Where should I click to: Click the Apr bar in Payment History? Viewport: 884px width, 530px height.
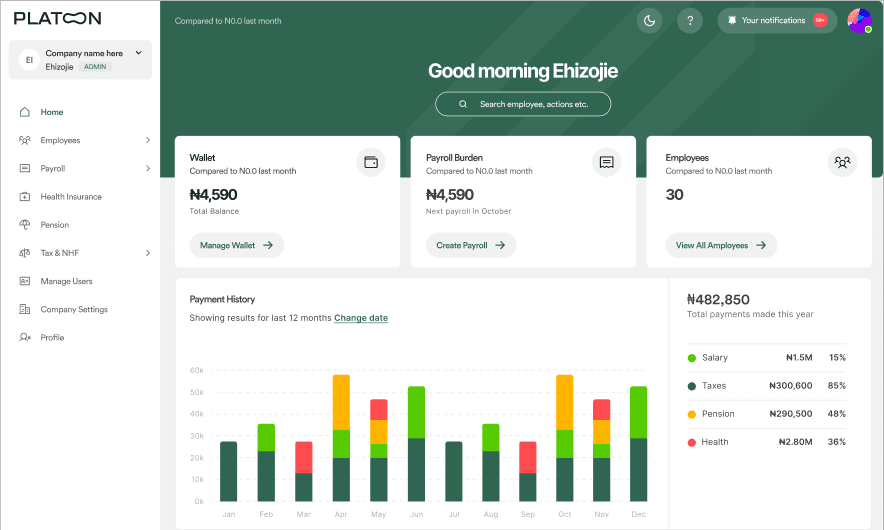coord(341,438)
